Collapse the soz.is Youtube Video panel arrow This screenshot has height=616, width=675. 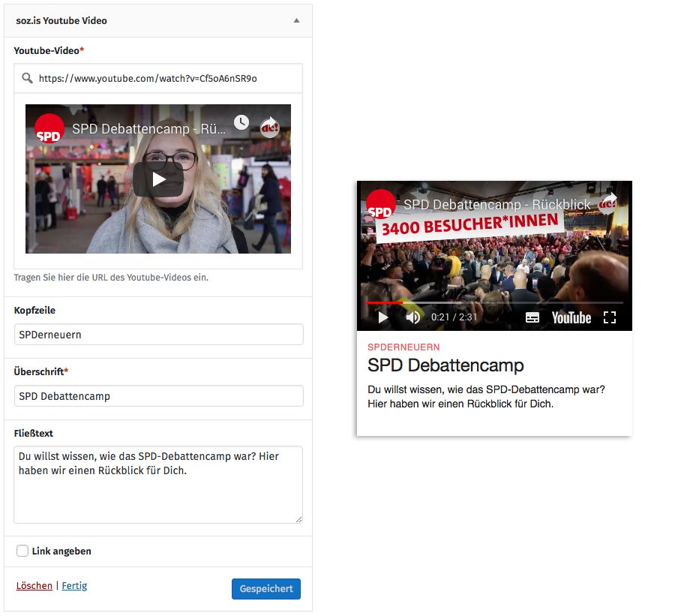296,21
